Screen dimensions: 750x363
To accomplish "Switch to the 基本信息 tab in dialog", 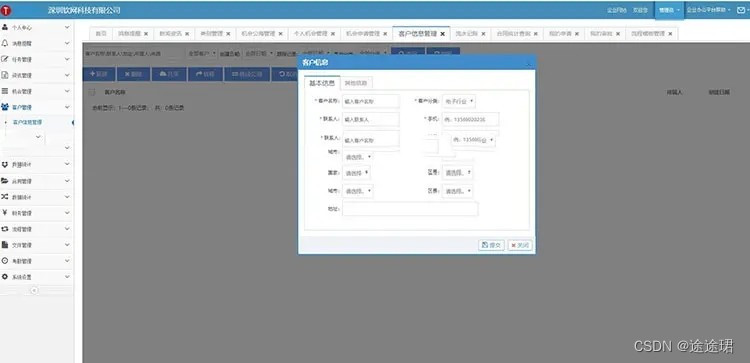I will tap(322, 83).
